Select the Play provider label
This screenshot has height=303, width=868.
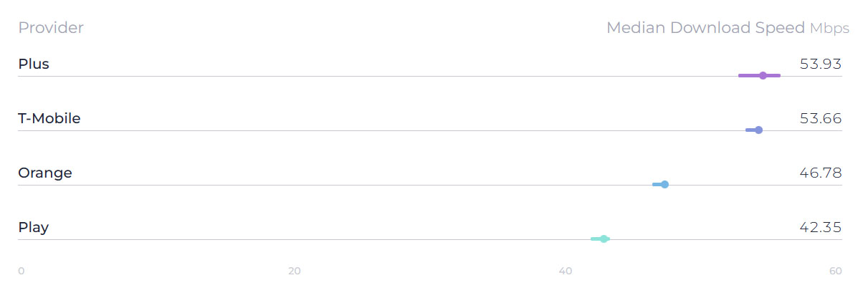(x=34, y=228)
